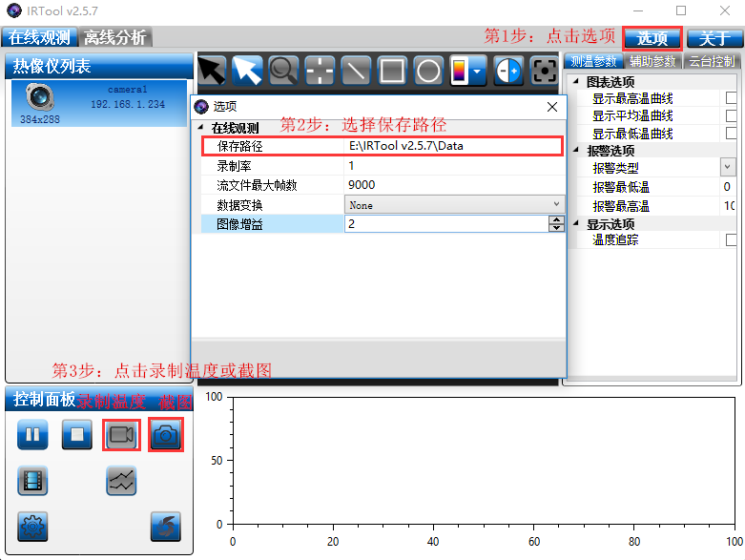Screen dimensions: 745x560
Task: Take a screenshot with the camera icon
Action: [x=166, y=435]
